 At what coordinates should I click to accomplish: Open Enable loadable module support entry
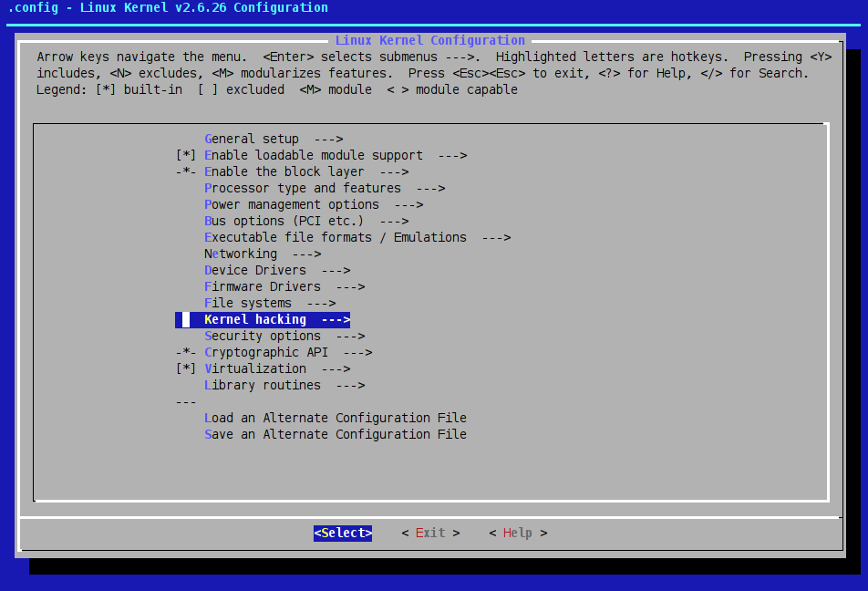click(x=336, y=156)
